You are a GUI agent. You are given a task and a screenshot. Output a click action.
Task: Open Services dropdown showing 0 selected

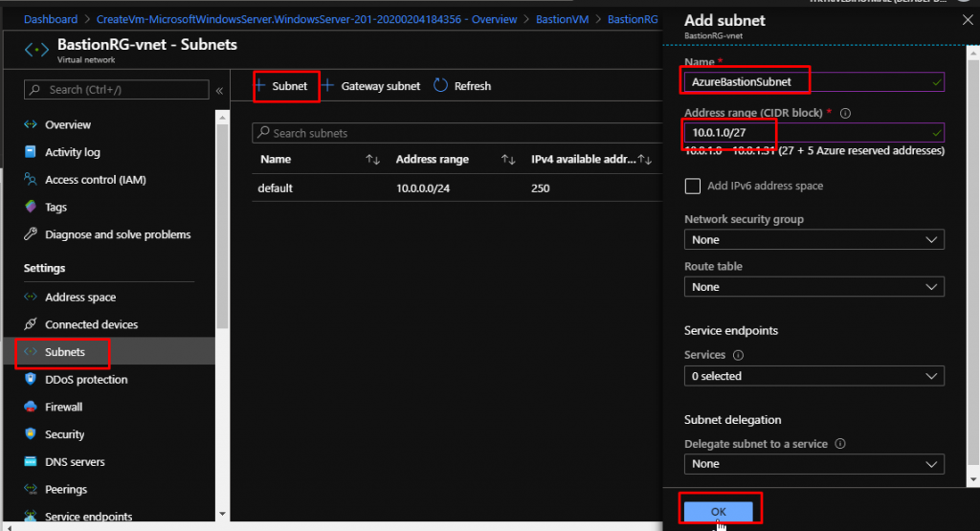(813, 376)
